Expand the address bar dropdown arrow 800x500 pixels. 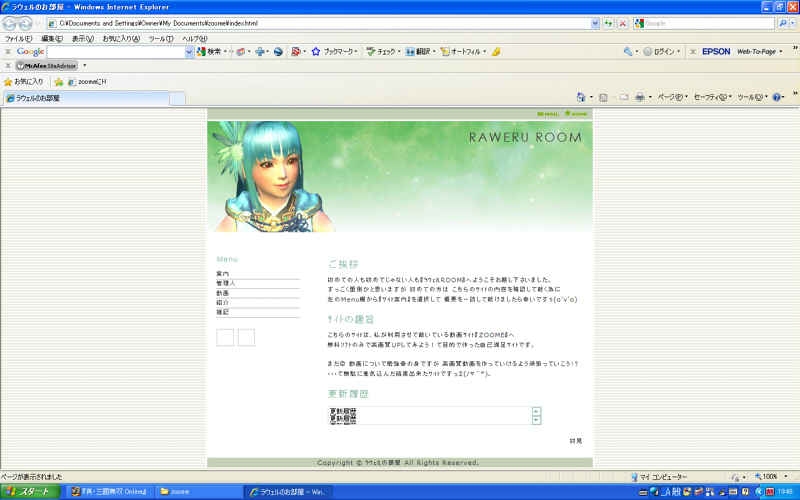point(595,23)
